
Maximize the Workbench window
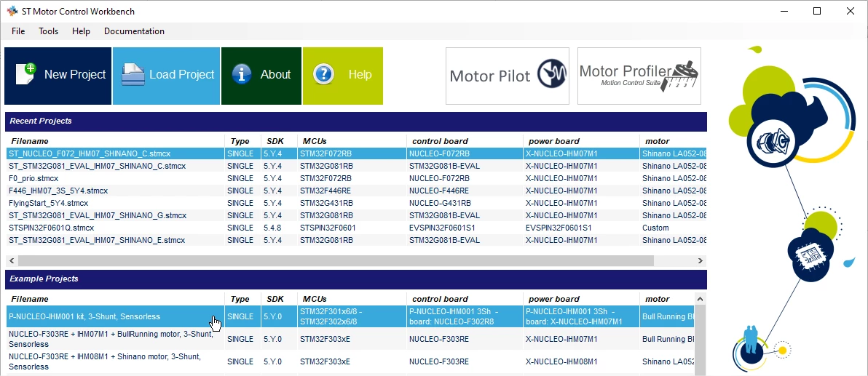[x=817, y=11]
